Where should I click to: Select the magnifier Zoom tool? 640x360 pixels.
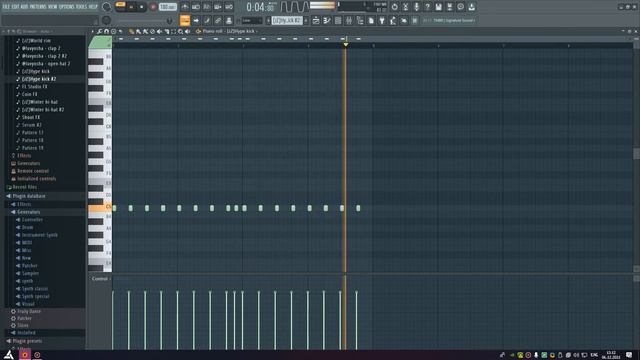(x=180, y=31)
